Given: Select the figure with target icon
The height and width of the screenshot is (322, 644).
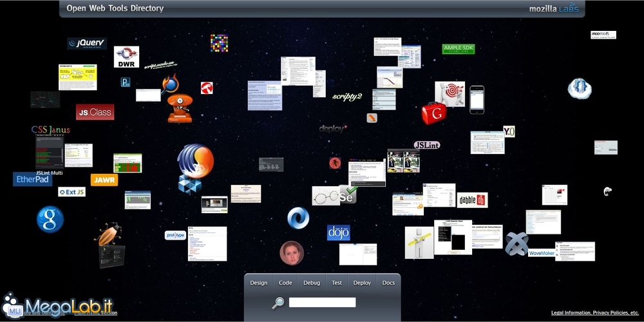Looking at the screenshot, I should [450, 94].
